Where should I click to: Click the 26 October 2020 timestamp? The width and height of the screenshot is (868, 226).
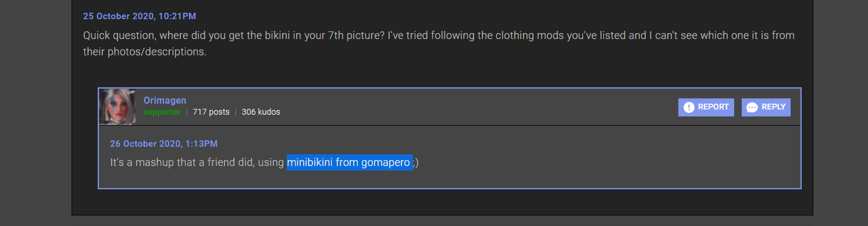point(163,143)
